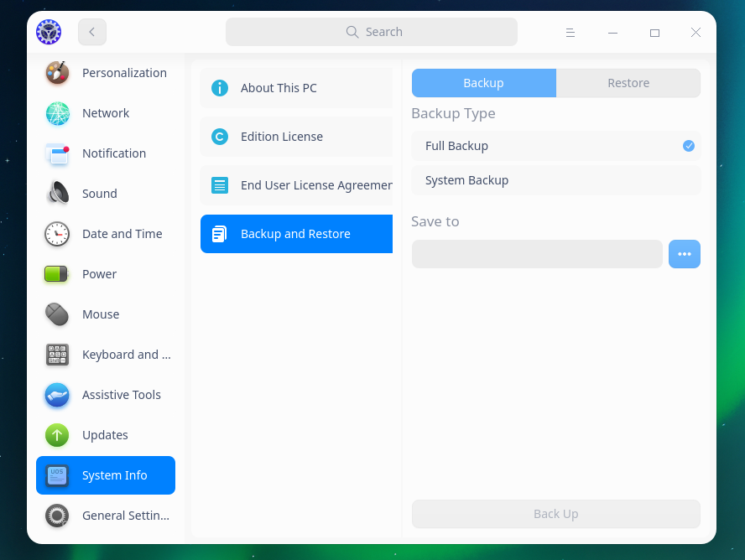The image size is (745, 560).
Task: Select Personalization label in sidebar
Action: (x=124, y=73)
